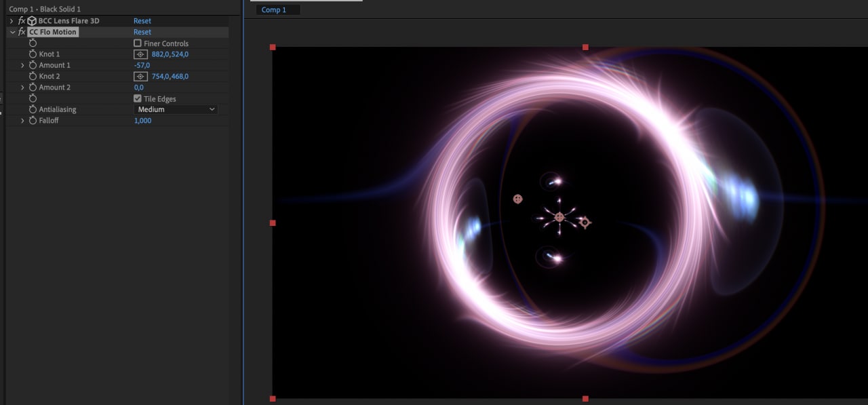
Task: Enable the Antialiasing stopwatch
Action: tap(33, 109)
